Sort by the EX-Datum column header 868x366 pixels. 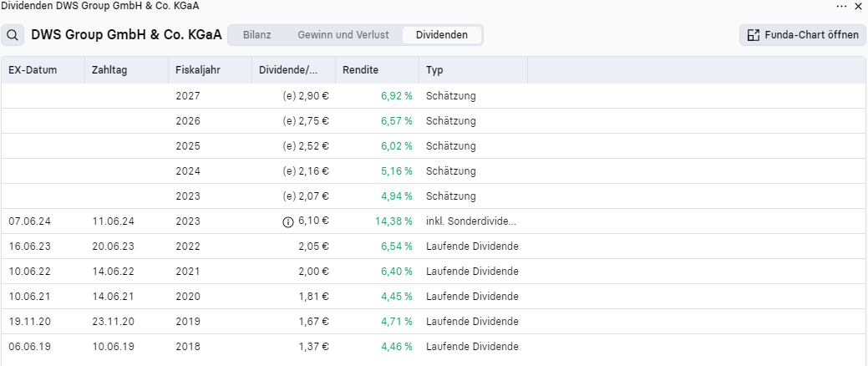[43, 70]
